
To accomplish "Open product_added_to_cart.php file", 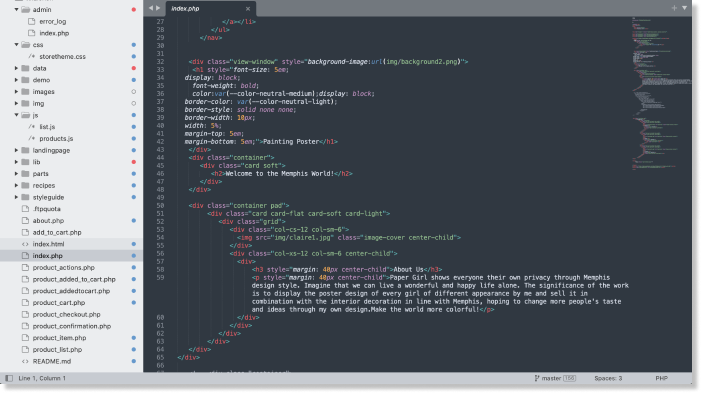I will click(74, 279).
